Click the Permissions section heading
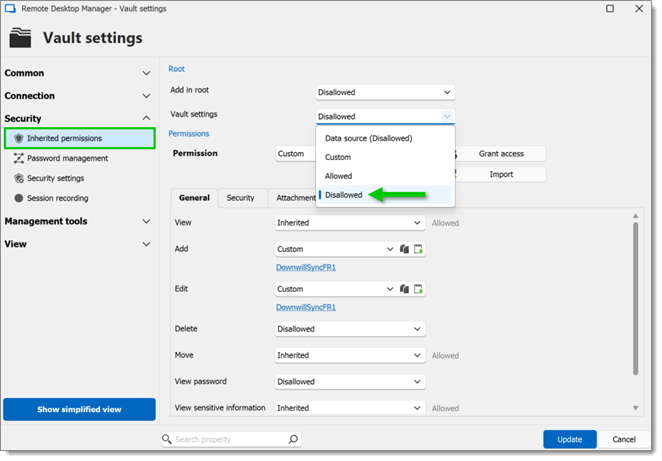This screenshot has width=662, height=461. point(189,134)
